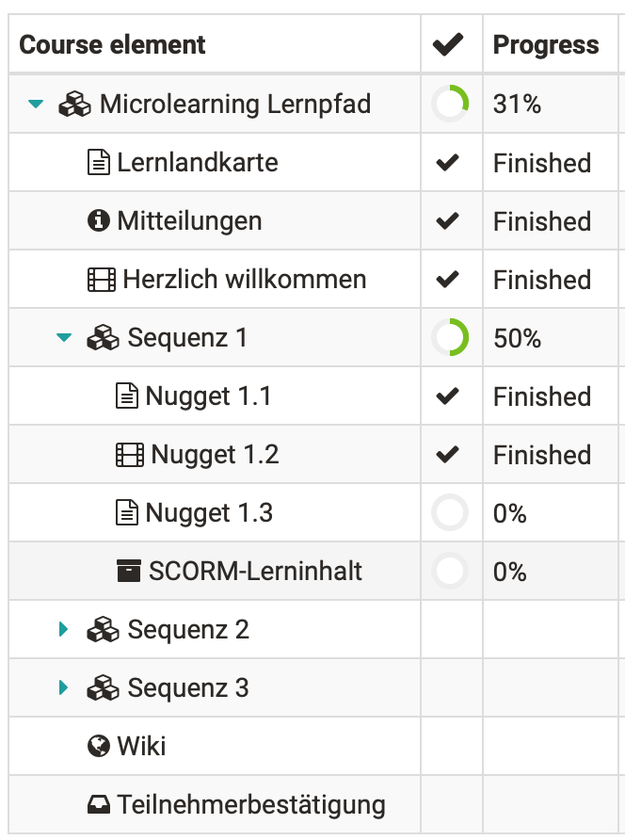Viewport: 625px width, 840px height.
Task: Click the film strip icon for Nugget 1.2
Action: click(130, 455)
